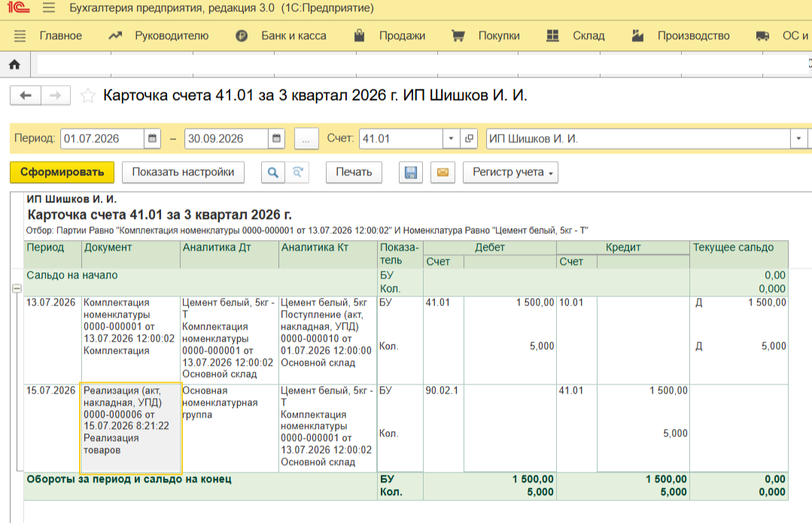
Task: Click the Отбор filter description line
Action: point(307,230)
